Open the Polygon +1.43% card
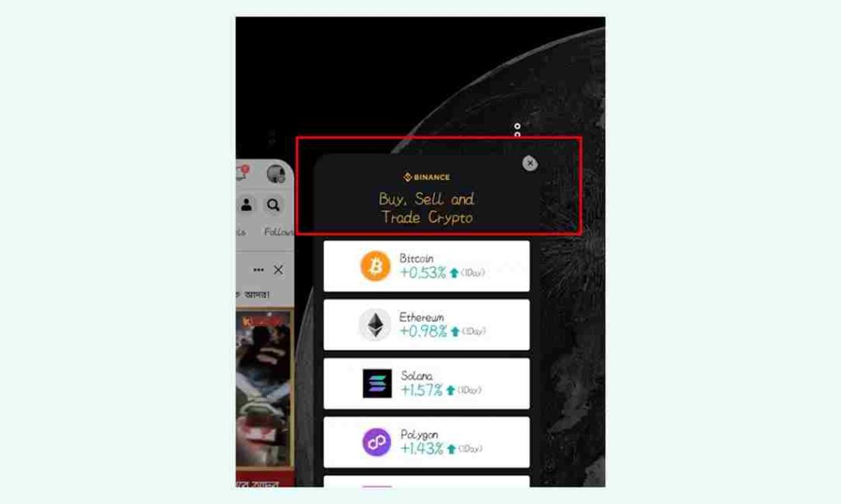 pyautogui.click(x=426, y=442)
